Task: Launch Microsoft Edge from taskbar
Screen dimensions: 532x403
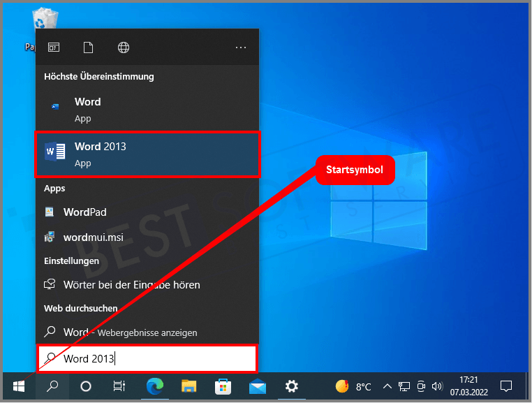Action: [x=154, y=386]
